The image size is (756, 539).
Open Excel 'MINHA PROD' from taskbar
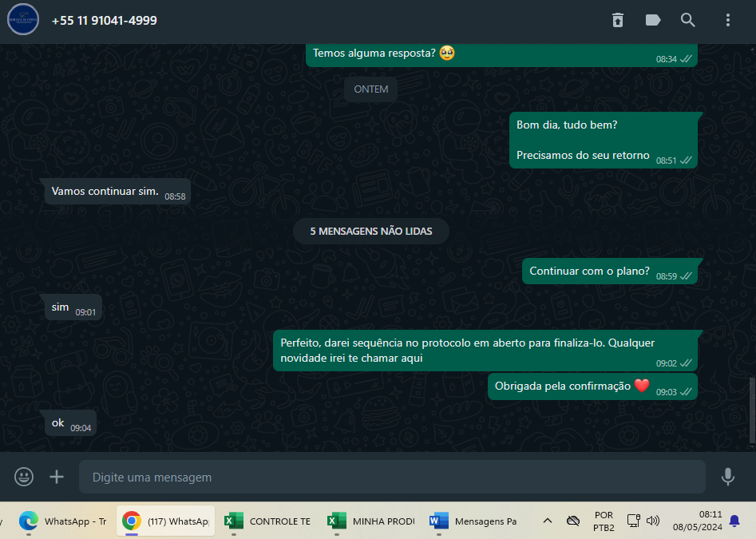370,521
